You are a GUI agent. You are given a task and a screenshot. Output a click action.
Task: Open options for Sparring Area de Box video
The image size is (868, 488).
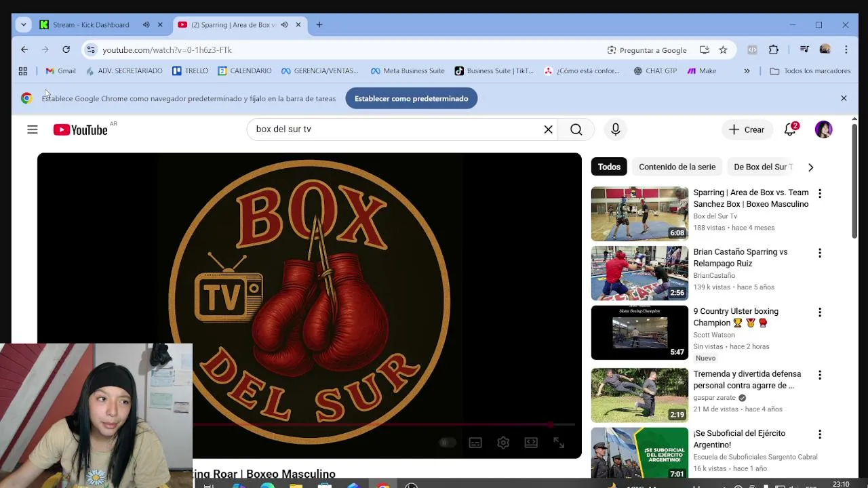coord(819,193)
